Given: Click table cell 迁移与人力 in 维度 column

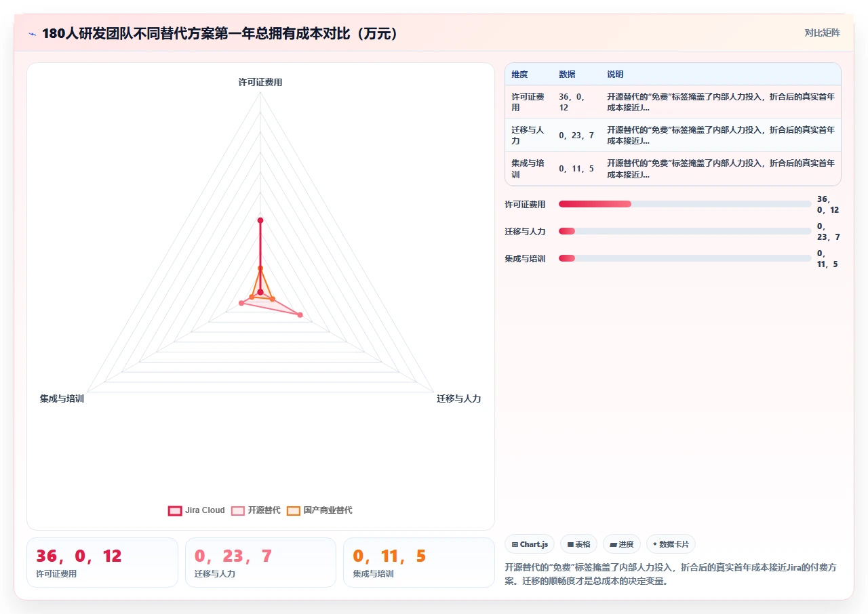Looking at the screenshot, I should [529, 135].
